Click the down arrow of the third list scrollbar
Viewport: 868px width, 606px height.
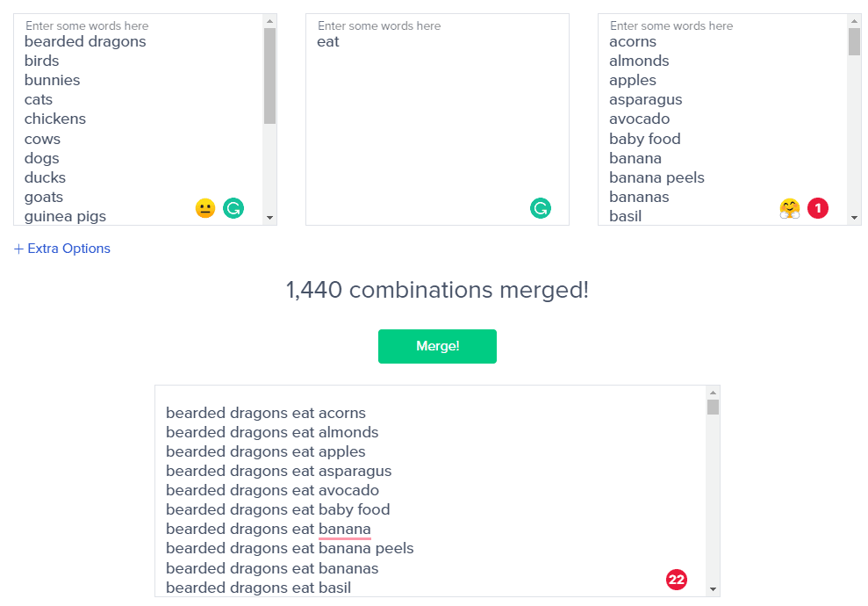click(x=854, y=218)
